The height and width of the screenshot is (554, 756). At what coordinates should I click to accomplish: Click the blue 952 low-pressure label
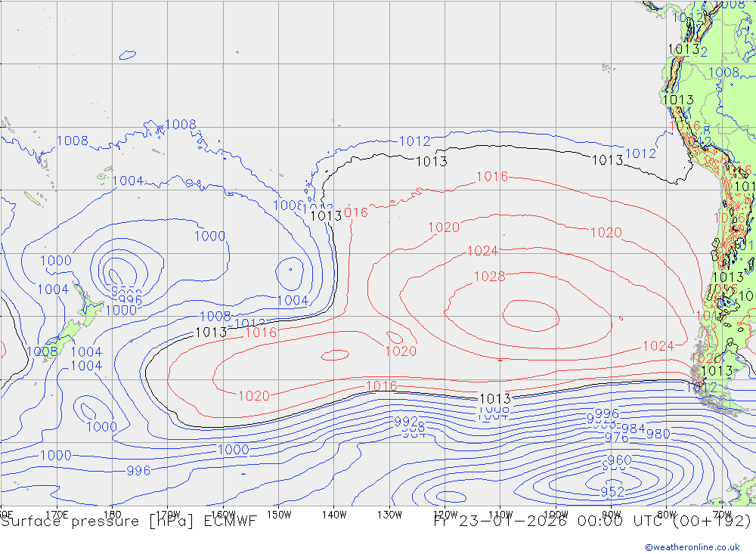point(612,492)
